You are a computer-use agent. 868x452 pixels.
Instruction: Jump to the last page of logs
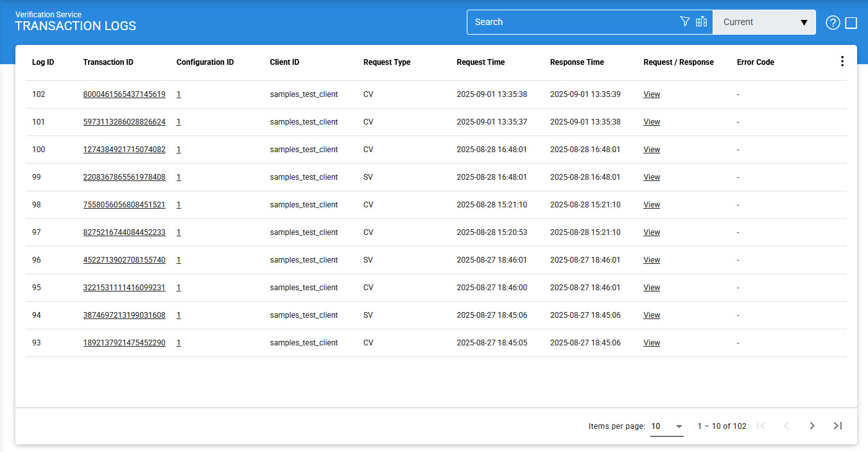coord(837,426)
